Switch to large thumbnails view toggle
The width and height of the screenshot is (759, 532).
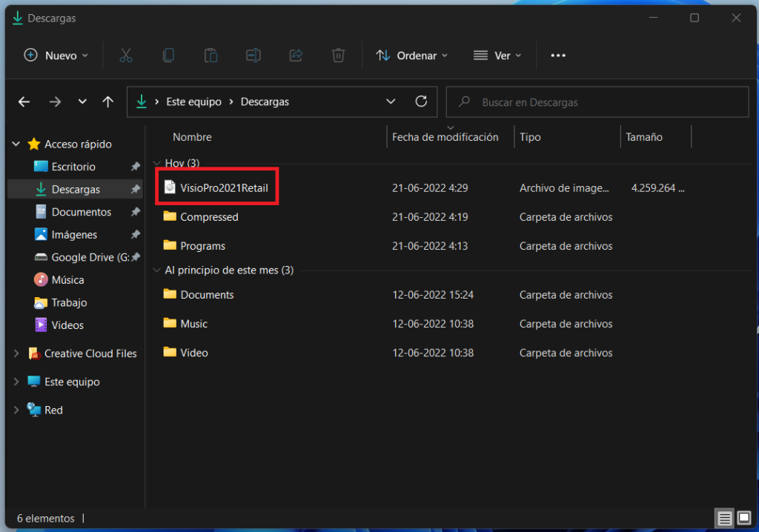(x=744, y=519)
